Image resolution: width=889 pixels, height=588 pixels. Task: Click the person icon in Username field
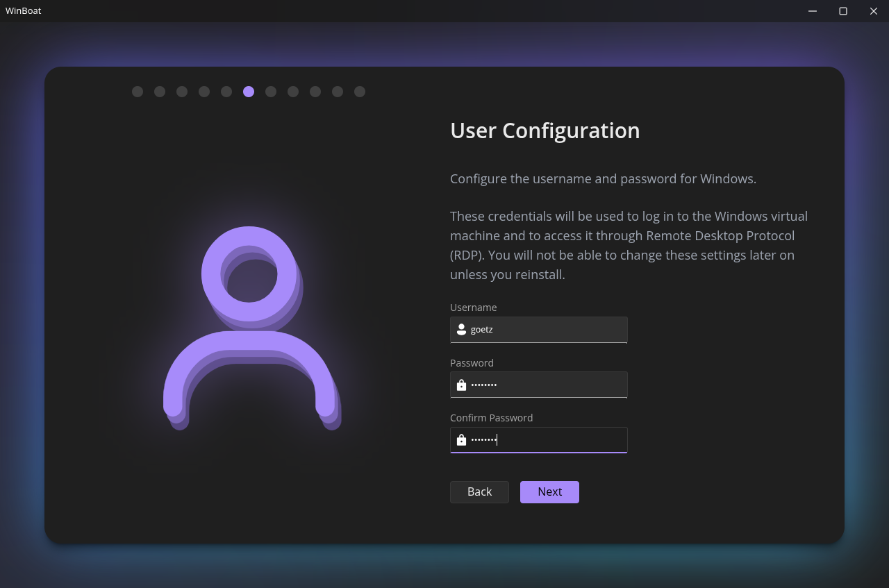point(461,330)
